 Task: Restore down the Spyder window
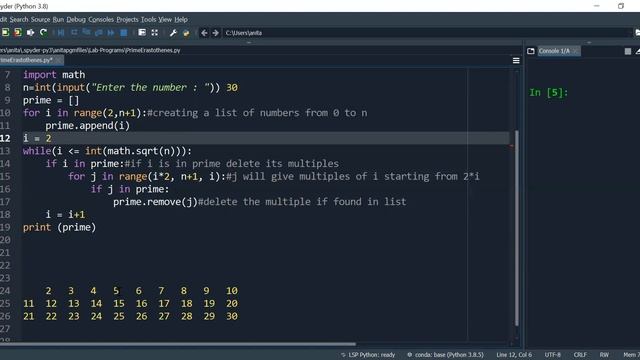(621, 6)
